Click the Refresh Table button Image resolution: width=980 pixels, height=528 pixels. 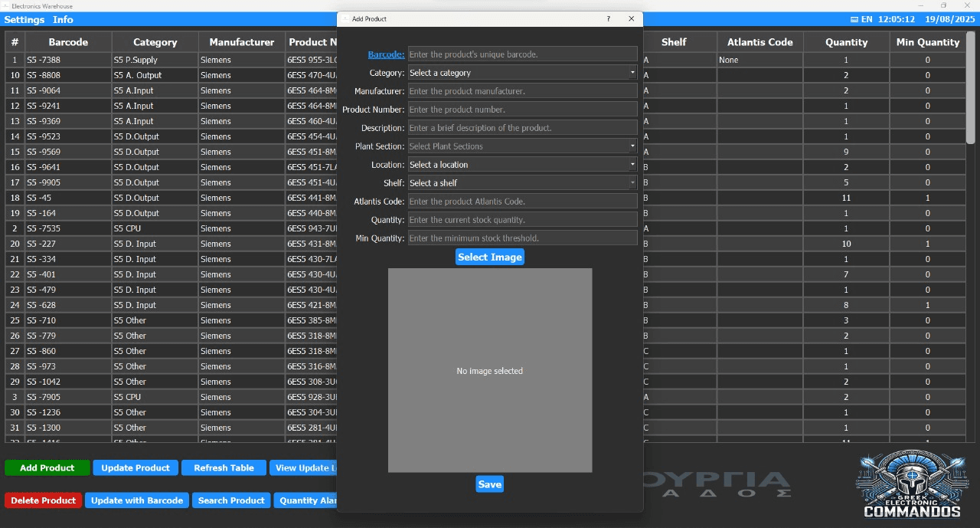pos(224,467)
